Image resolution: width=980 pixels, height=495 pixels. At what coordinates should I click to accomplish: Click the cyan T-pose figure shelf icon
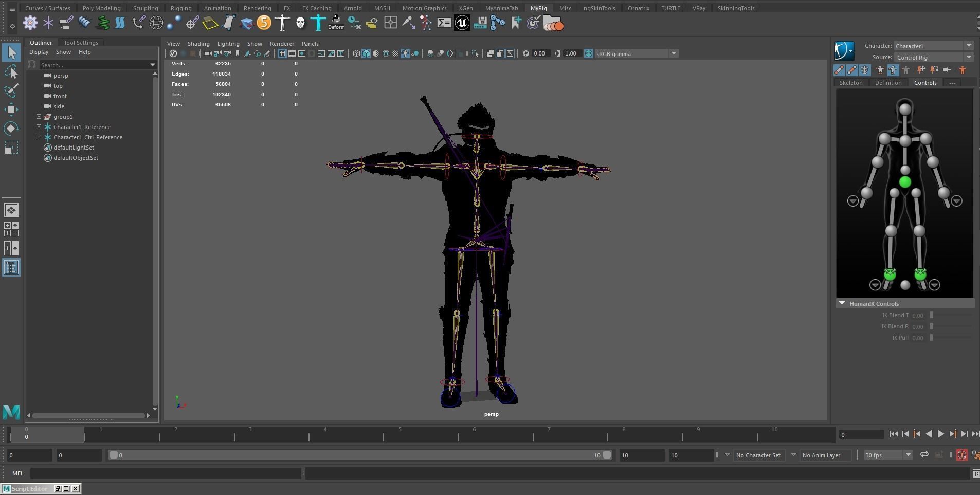318,23
